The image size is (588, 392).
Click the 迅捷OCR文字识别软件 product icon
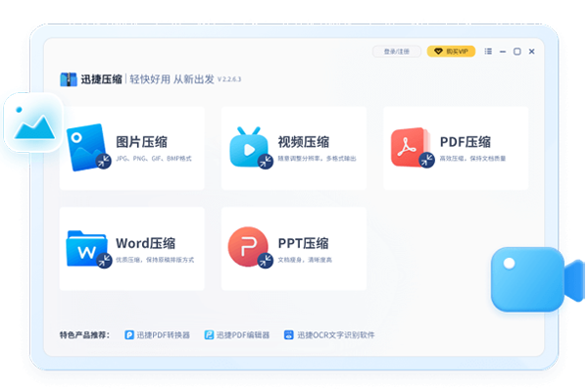pos(289,335)
